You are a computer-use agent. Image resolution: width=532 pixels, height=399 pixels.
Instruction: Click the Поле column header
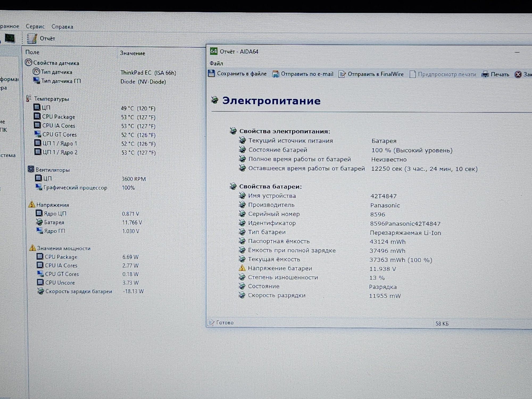(x=32, y=52)
